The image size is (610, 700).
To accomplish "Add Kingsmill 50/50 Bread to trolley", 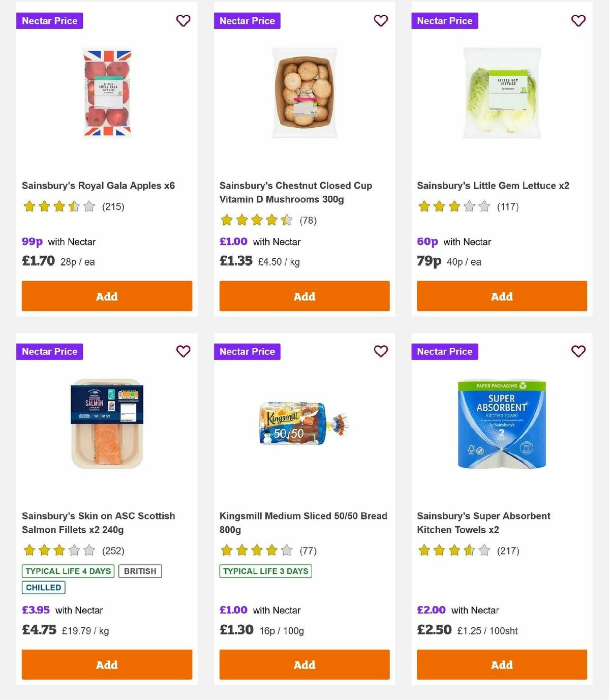I will [x=304, y=664].
